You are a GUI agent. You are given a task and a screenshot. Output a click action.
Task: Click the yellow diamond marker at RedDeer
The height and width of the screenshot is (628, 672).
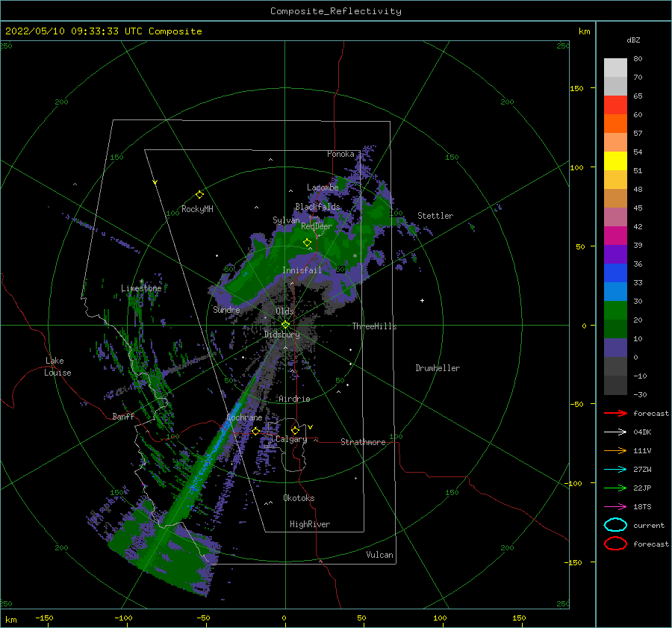307,243
